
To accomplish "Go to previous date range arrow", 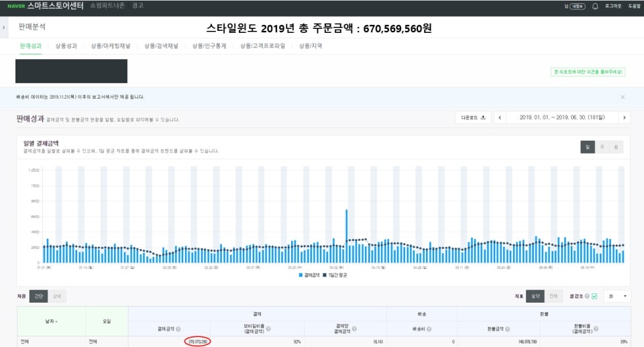I will 500,117.
